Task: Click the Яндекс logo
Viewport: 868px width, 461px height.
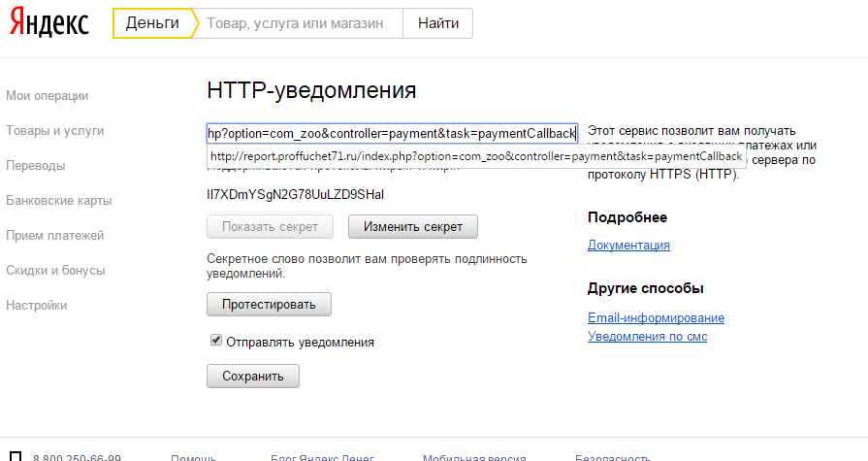Action: point(50,23)
